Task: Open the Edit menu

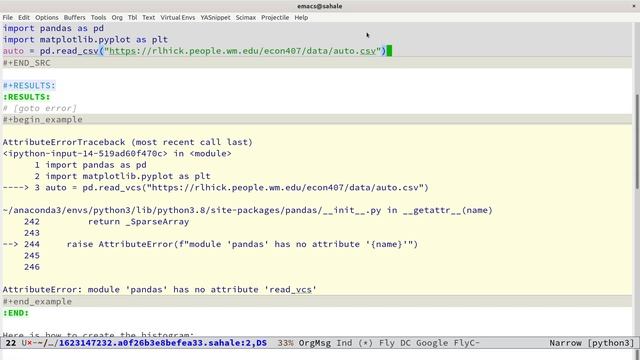Action: click(x=24, y=18)
